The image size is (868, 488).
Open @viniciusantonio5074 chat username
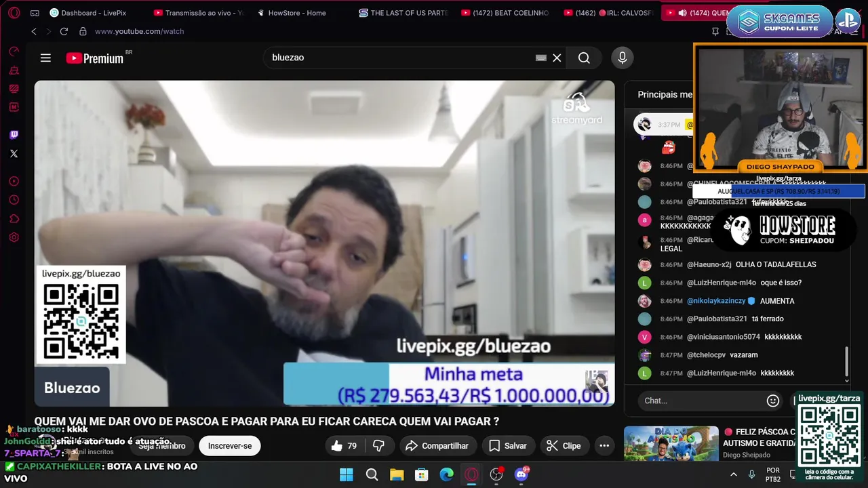pos(723,337)
